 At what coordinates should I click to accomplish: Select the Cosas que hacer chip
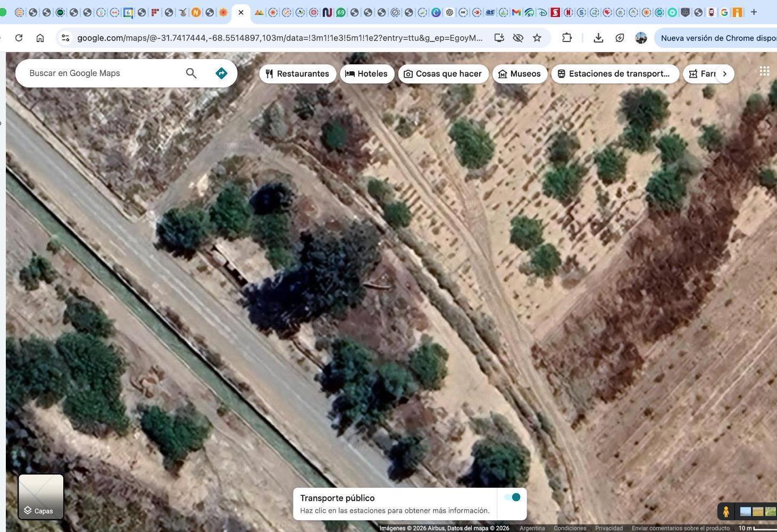tap(444, 74)
